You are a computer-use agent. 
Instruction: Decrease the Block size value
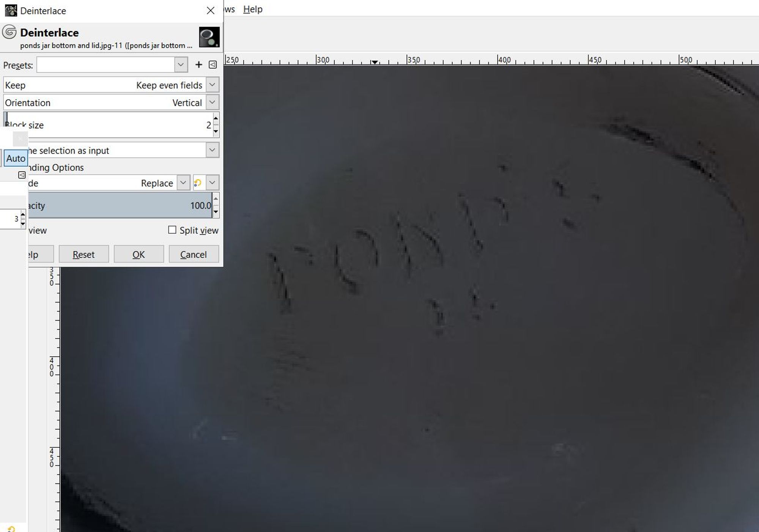click(216, 131)
